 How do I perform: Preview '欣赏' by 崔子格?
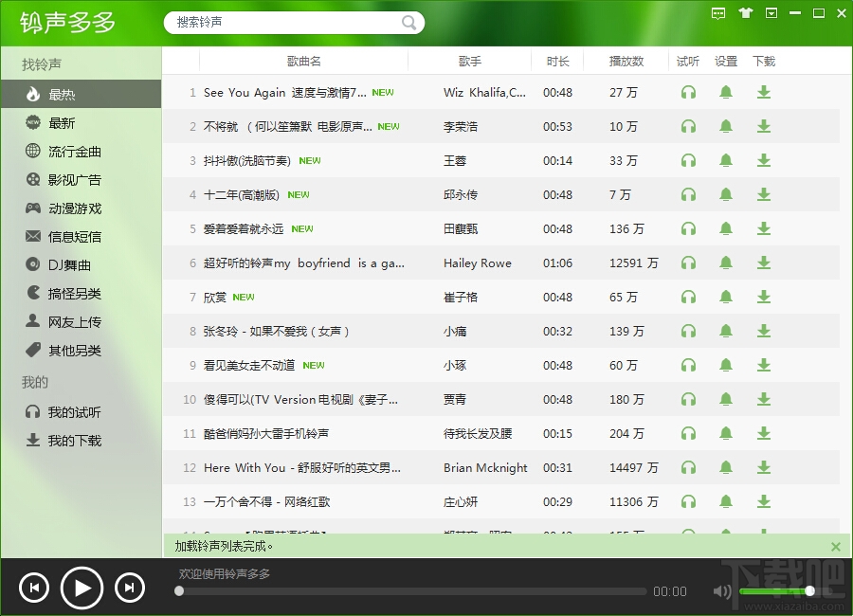(688, 298)
